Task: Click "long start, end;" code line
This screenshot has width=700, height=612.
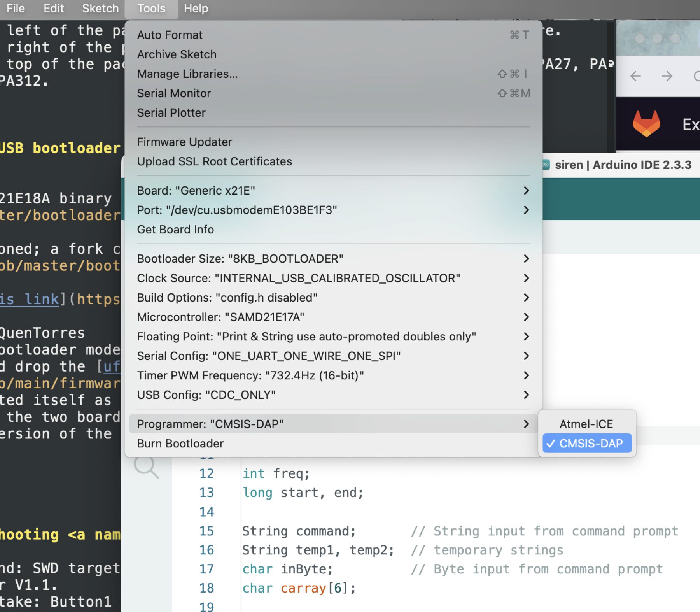Action: (x=303, y=493)
